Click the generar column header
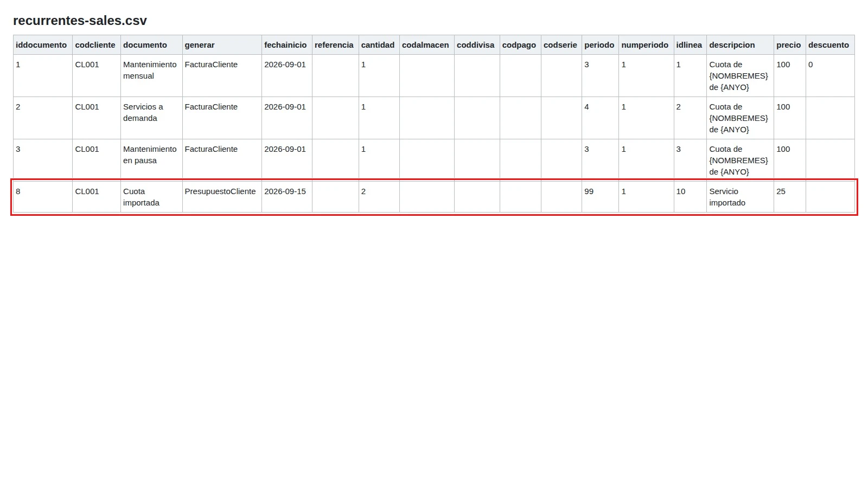This screenshot has width=868, height=488. (x=222, y=45)
